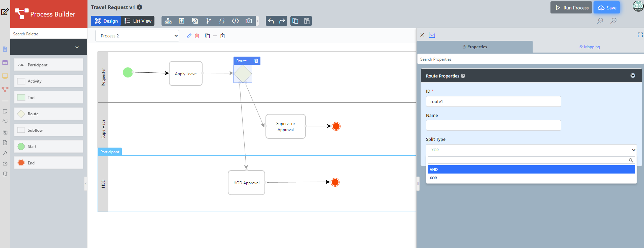Click the zoom in magnifier icon

click(x=614, y=21)
